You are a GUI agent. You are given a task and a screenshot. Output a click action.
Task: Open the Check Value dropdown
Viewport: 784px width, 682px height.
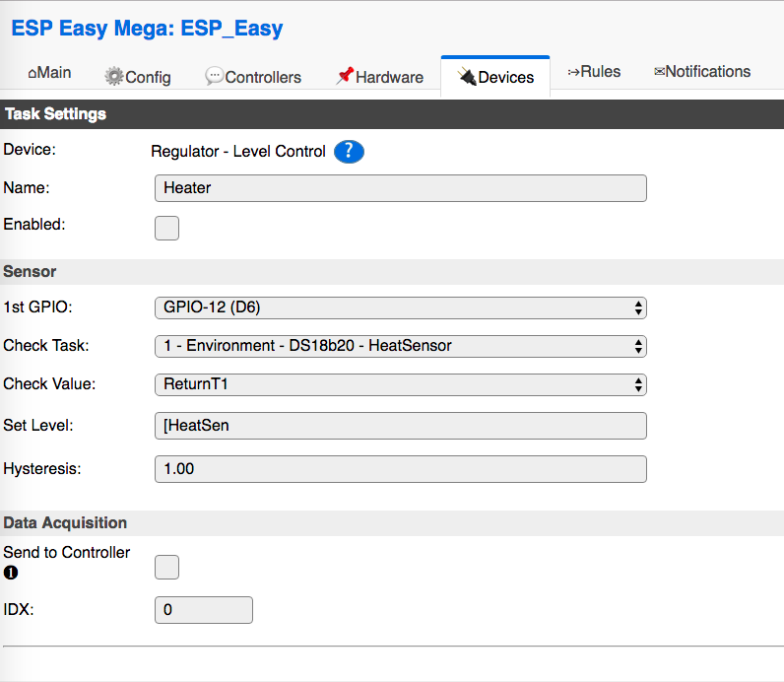coord(401,384)
